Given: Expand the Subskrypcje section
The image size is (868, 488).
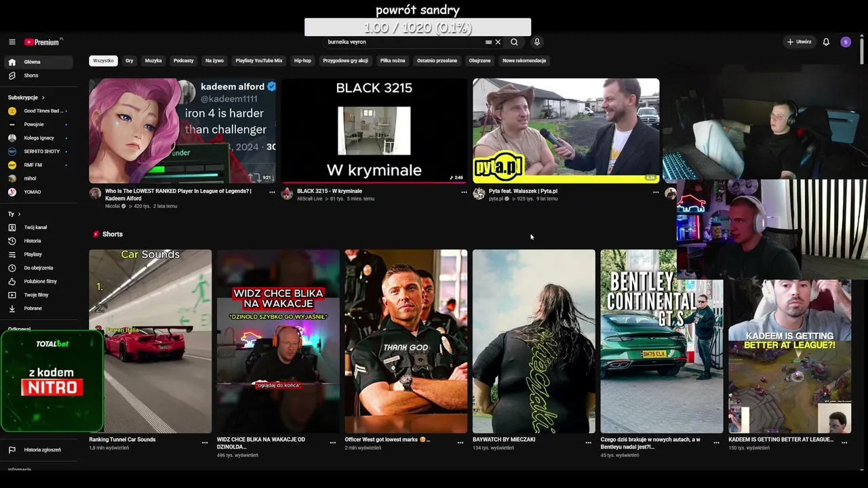Looking at the screenshot, I should 27,98.
